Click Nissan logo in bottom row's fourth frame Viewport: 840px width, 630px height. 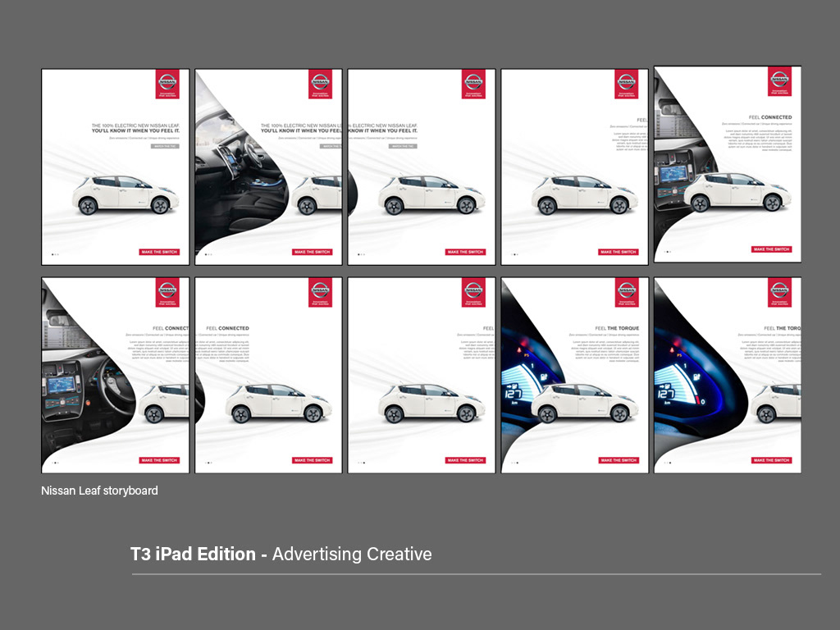[x=627, y=293]
